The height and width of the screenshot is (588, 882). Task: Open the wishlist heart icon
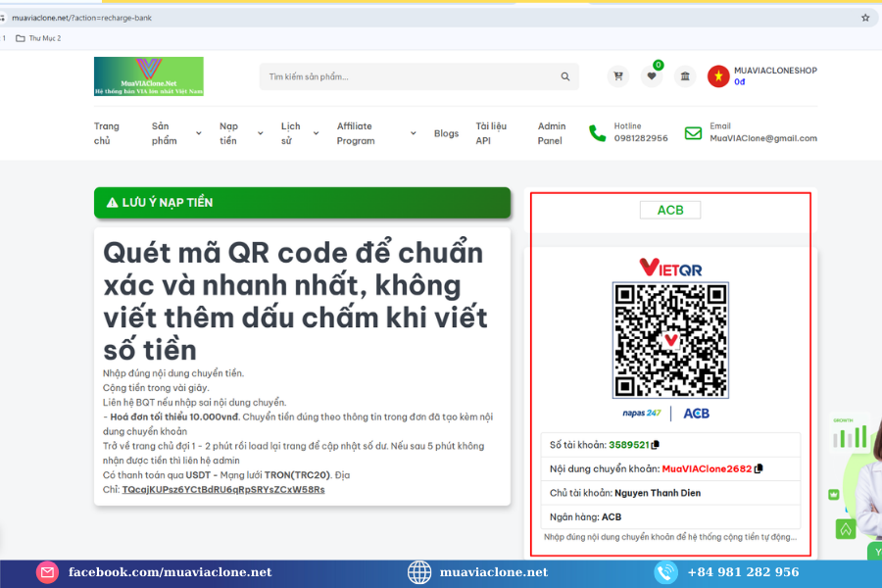click(x=652, y=76)
